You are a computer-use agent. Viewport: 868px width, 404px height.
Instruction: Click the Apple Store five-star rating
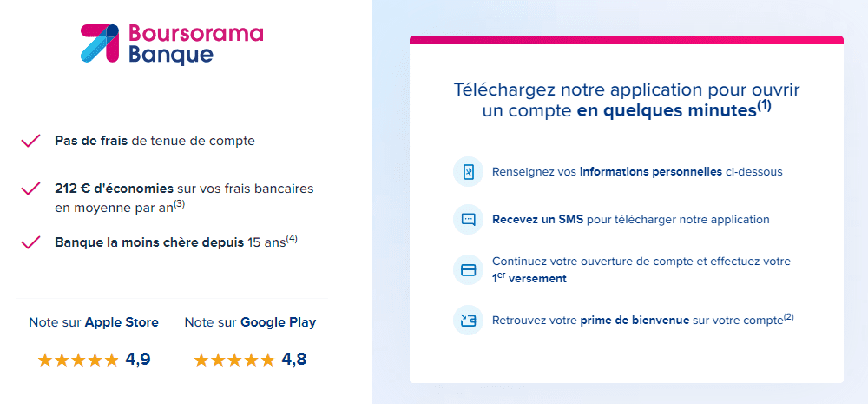[78, 360]
